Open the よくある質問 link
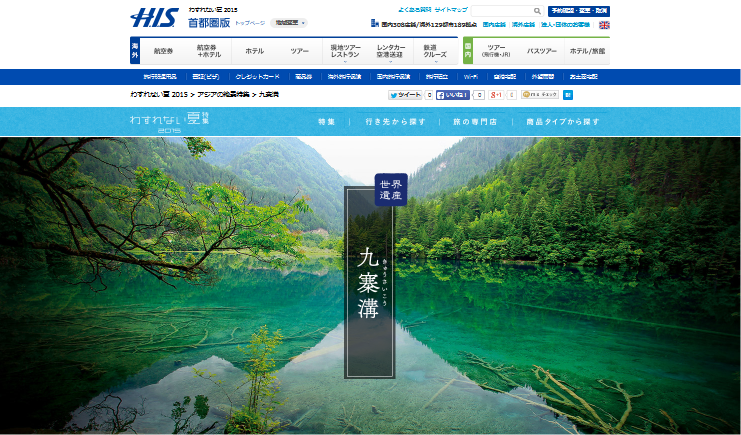This screenshot has width=741, height=435. pyautogui.click(x=415, y=10)
